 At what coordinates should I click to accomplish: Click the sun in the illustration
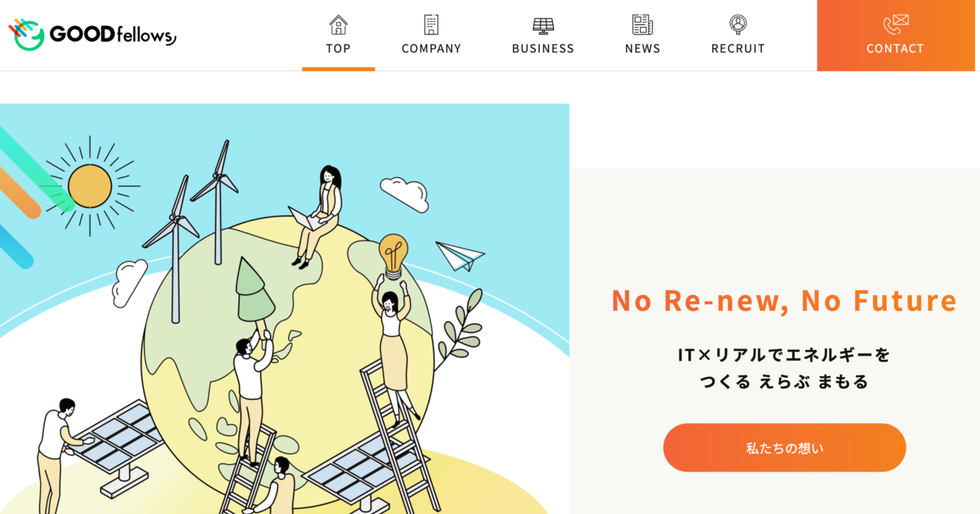point(90,186)
